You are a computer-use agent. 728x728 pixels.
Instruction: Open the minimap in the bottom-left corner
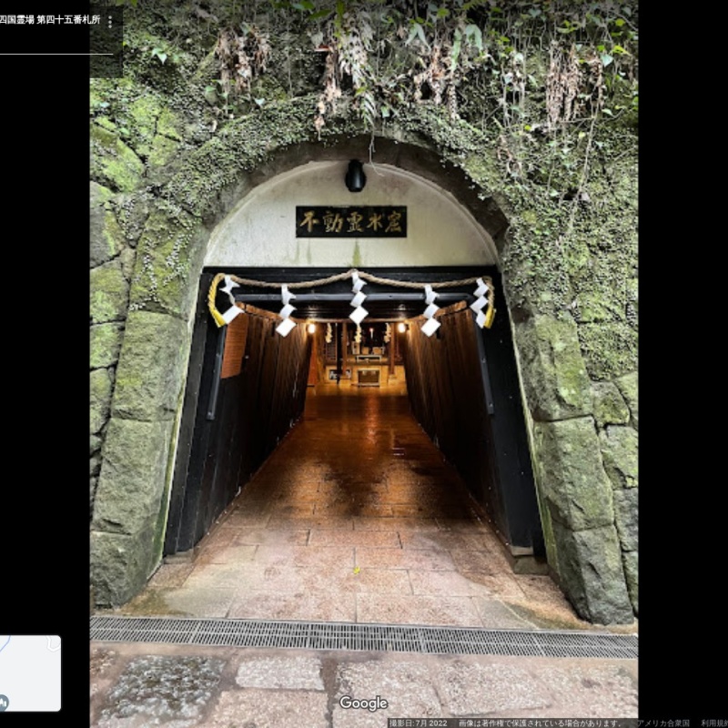pos(30,672)
